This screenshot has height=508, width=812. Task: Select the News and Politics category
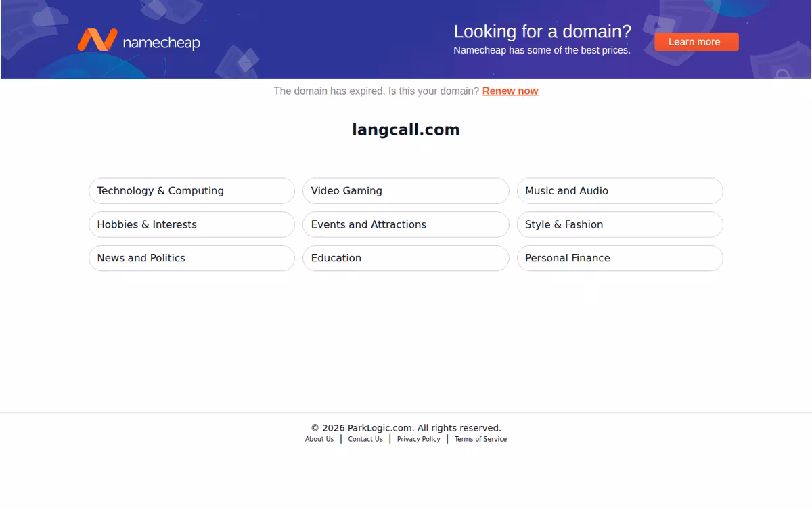tap(191, 258)
